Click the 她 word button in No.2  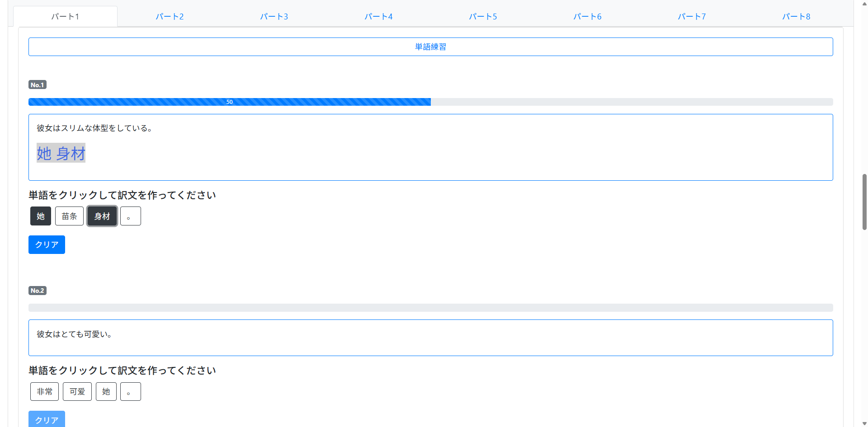[106, 391]
